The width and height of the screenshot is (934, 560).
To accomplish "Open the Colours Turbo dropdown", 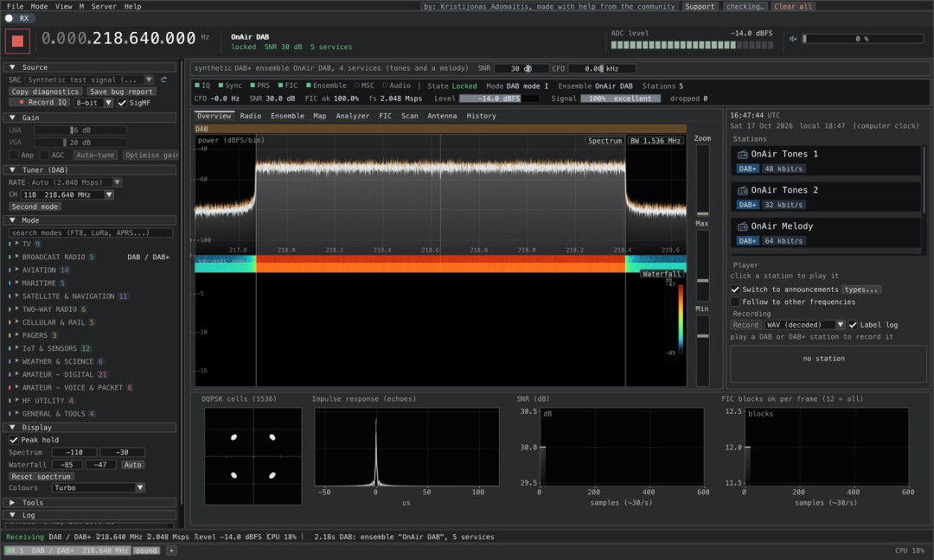I will (x=99, y=488).
